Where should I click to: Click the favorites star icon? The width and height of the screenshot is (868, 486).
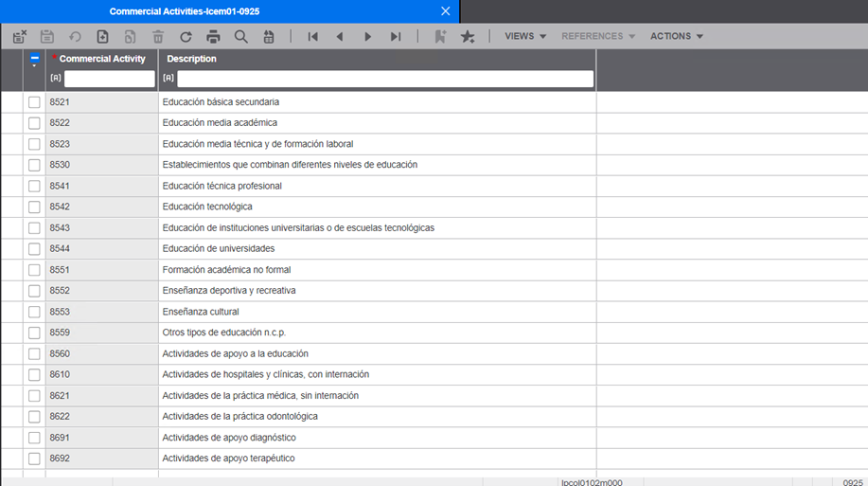point(467,36)
